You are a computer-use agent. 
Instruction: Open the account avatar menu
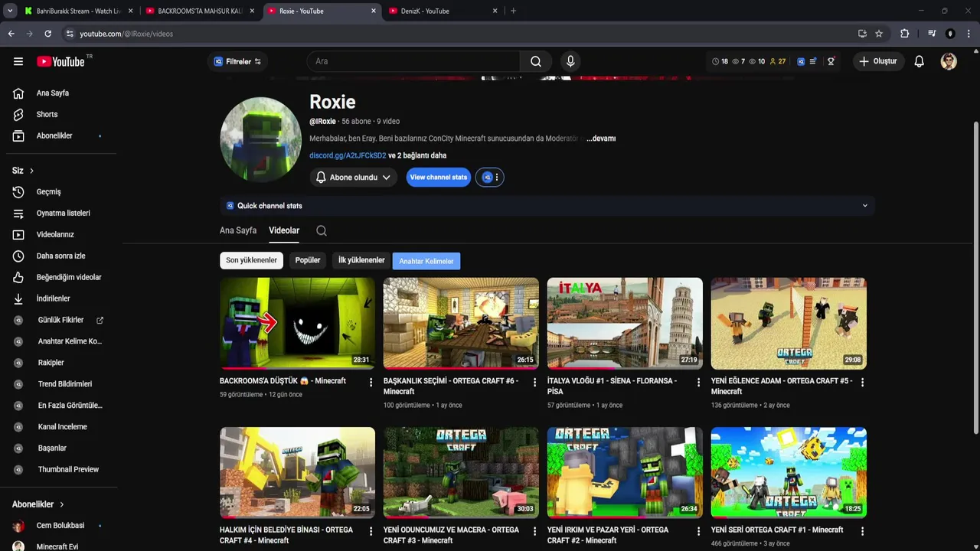point(949,61)
